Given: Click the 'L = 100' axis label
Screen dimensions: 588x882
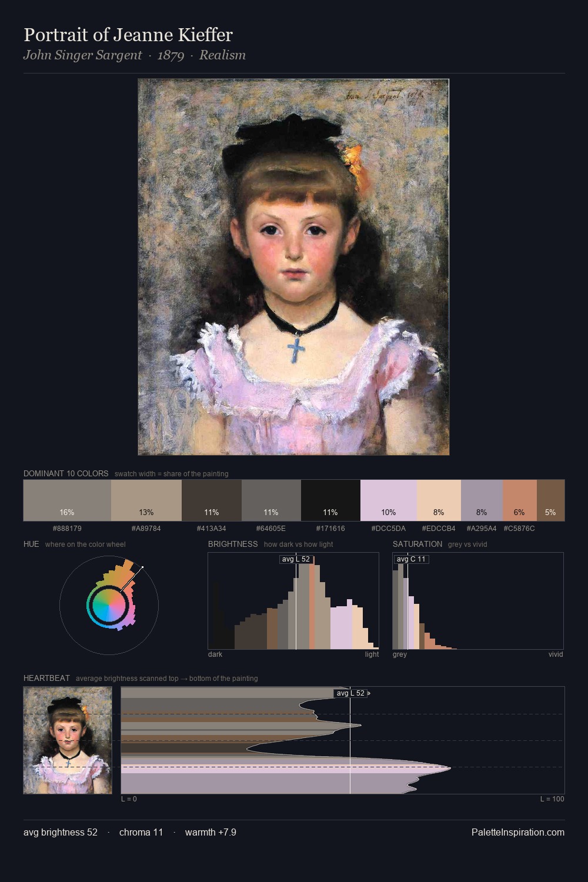Looking at the screenshot, I should pos(552,799).
